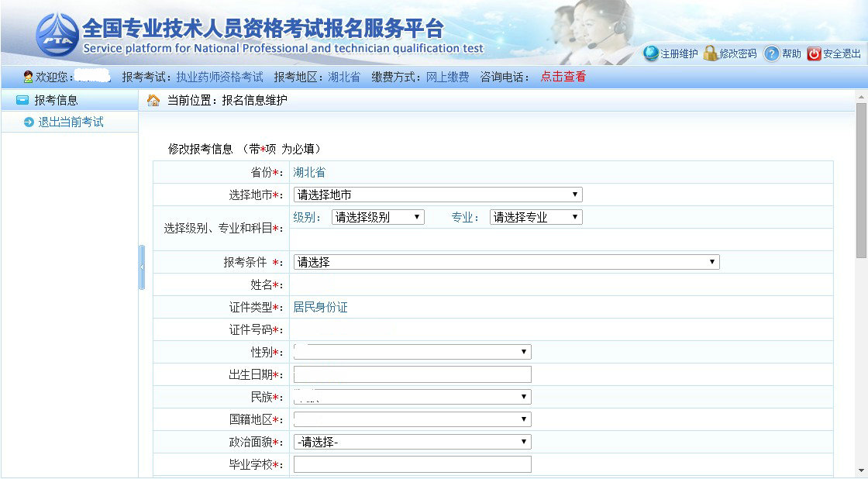Click the globe icon beside 注册维护

(x=653, y=55)
